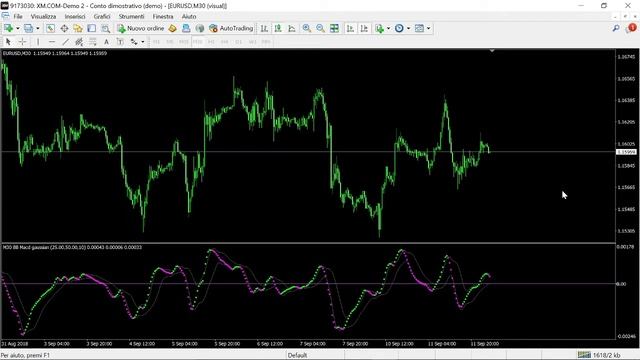
Task: Toggle the Market Watch panel
Action: click(x=50, y=28)
